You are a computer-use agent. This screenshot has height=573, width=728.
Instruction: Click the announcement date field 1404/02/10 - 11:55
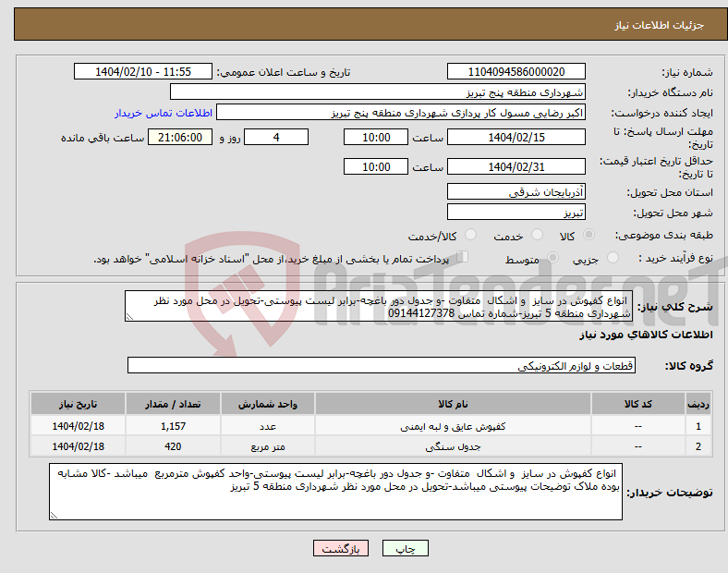[x=143, y=71]
